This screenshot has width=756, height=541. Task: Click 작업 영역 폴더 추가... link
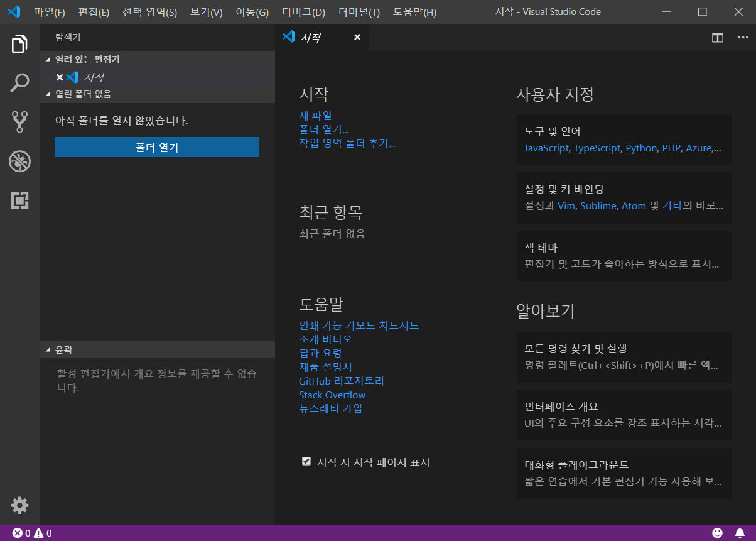tap(347, 143)
